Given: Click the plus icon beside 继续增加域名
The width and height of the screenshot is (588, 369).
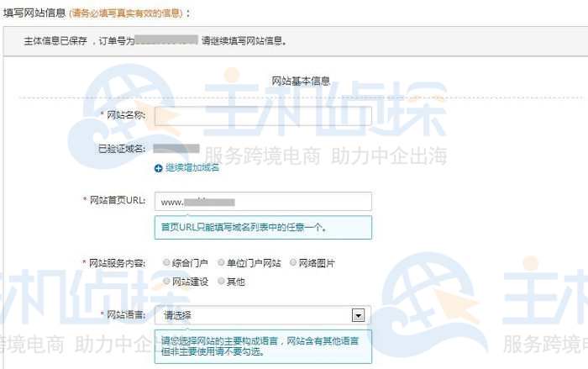Looking at the screenshot, I should click(159, 168).
